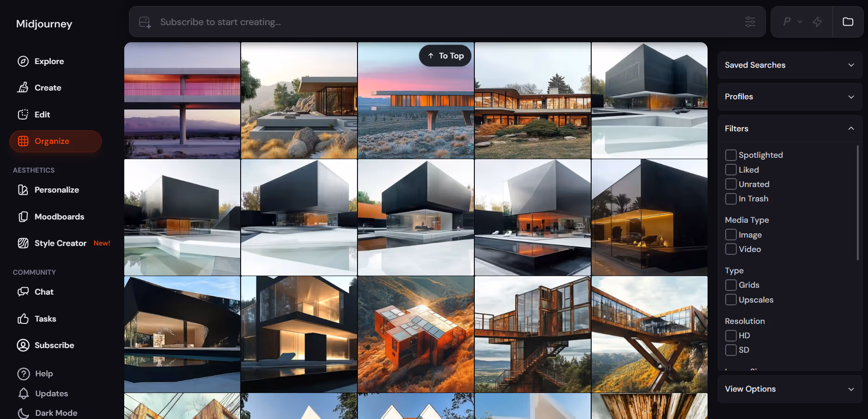Viewport: 868px width, 419px height.
Task: Check the Unrated filter
Action: pyautogui.click(x=731, y=184)
